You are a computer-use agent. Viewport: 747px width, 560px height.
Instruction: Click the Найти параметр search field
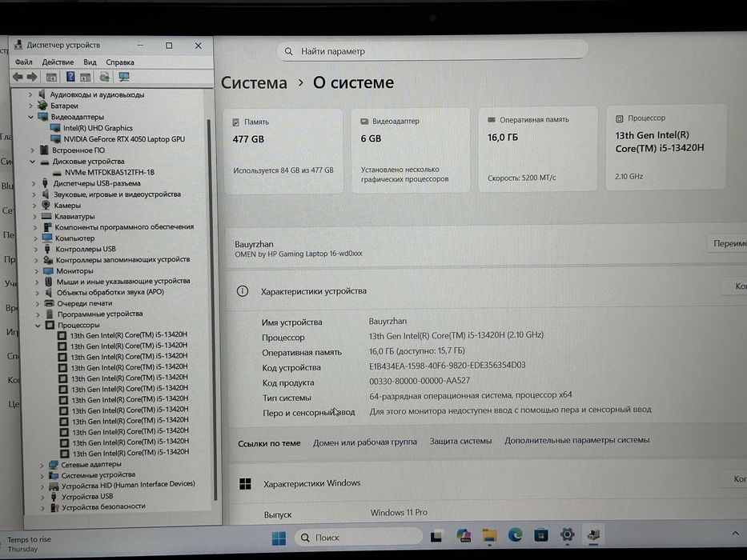tap(432, 51)
